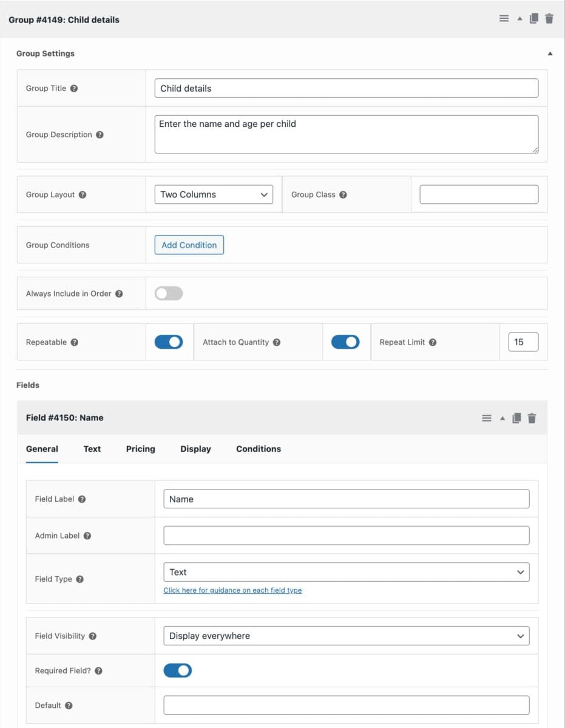Enable Always Include in Order
The image size is (565, 728).
point(168,293)
